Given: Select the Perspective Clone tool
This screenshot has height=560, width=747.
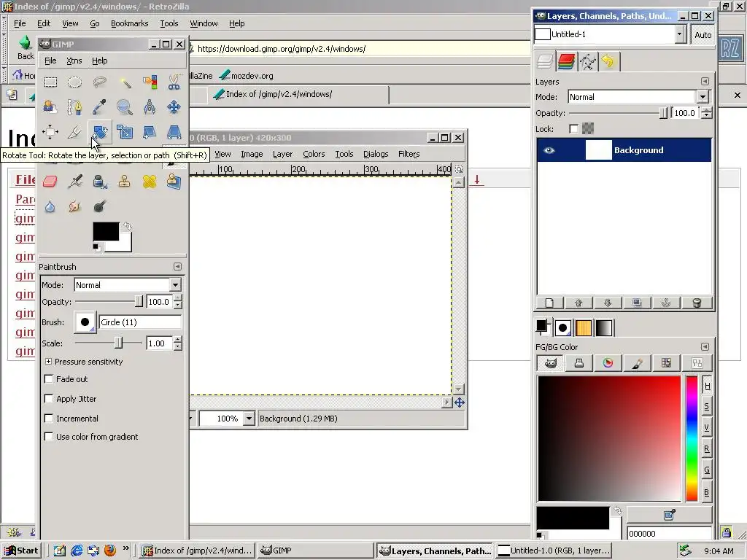Looking at the screenshot, I should point(174,182).
